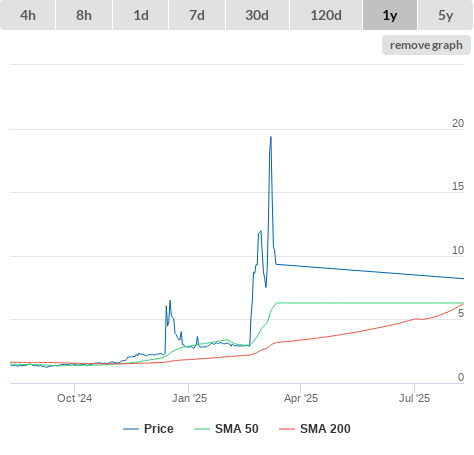Switch chart to 120d range

pyautogui.click(x=326, y=15)
